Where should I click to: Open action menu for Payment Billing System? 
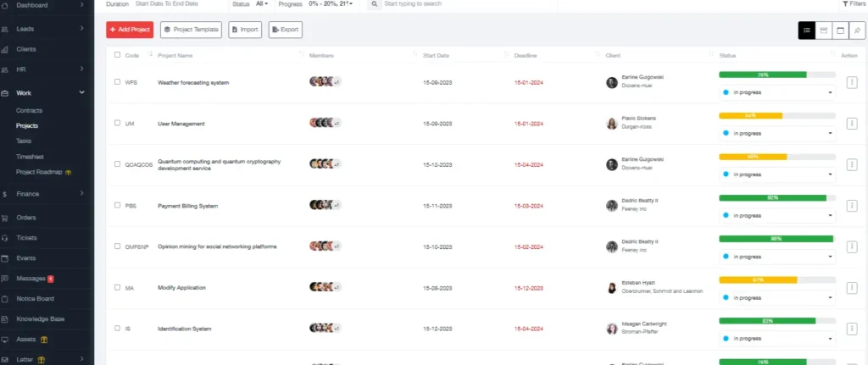(852, 205)
